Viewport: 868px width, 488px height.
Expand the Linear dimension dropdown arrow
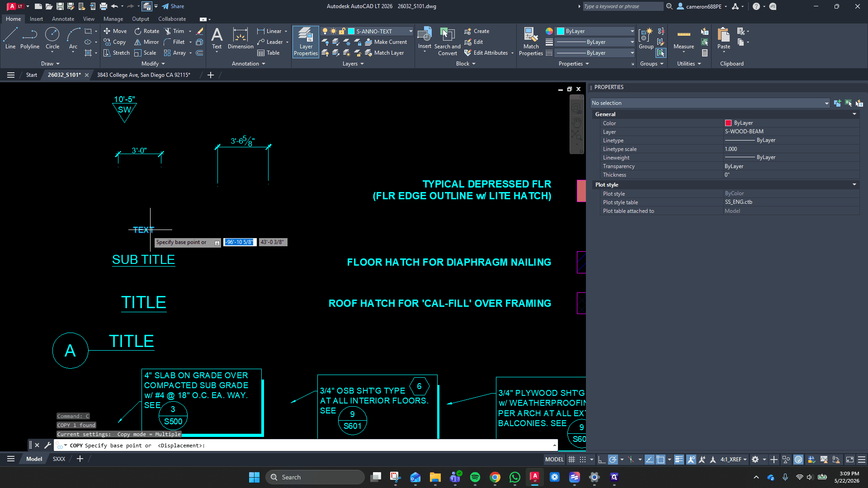coord(286,31)
